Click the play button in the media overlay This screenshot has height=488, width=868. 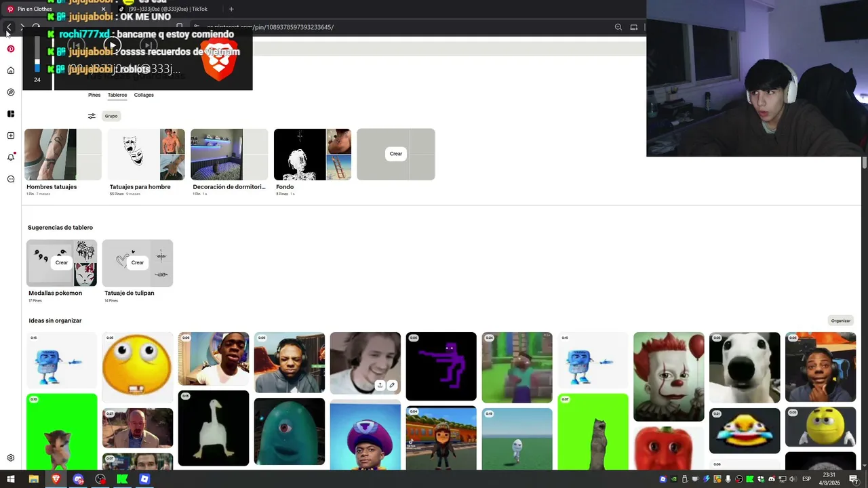112,46
